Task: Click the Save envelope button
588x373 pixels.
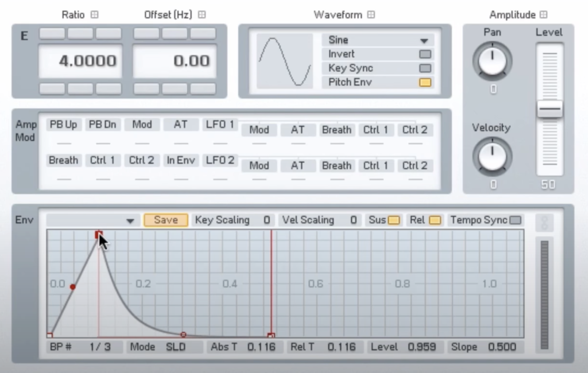Action: point(165,220)
